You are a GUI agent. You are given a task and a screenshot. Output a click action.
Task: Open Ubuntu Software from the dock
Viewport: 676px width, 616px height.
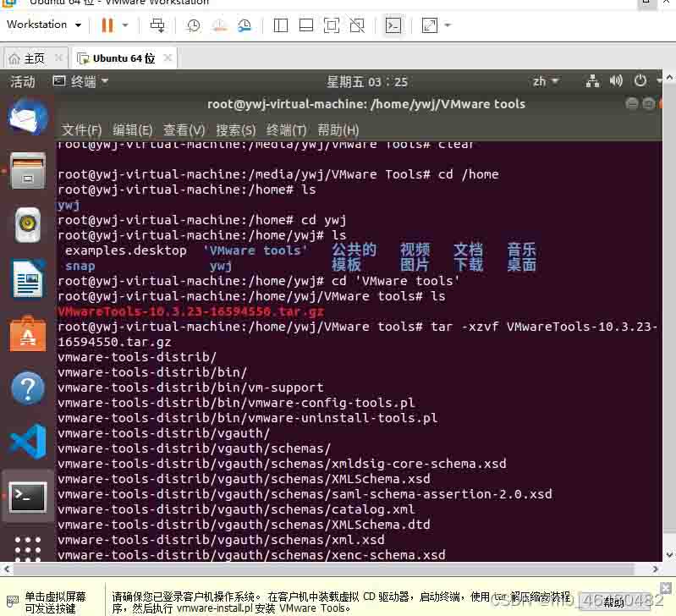click(28, 333)
